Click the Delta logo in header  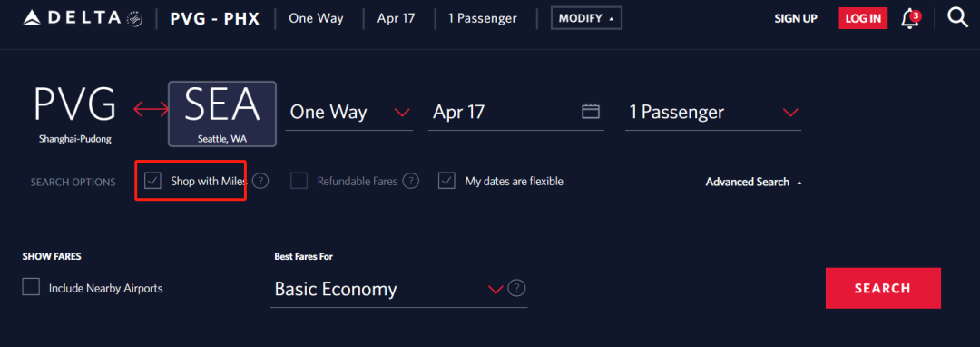83,19
